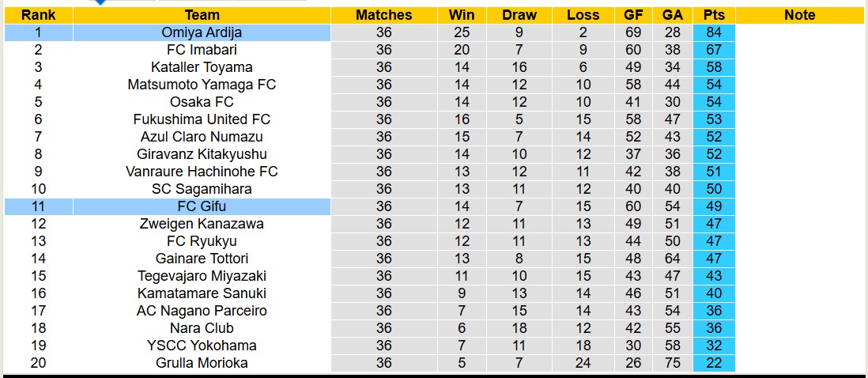Click the YSCC Yokohama team name

click(x=202, y=346)
